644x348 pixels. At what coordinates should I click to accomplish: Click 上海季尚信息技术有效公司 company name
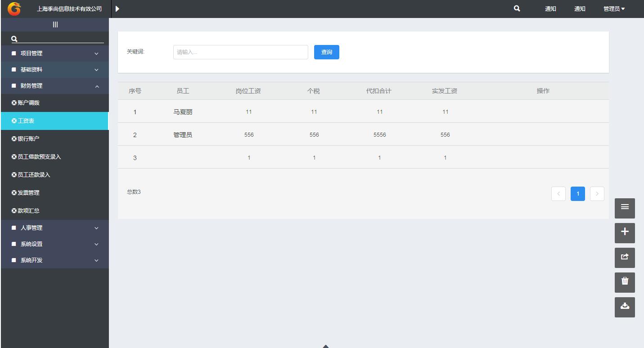tap(69, 9)
